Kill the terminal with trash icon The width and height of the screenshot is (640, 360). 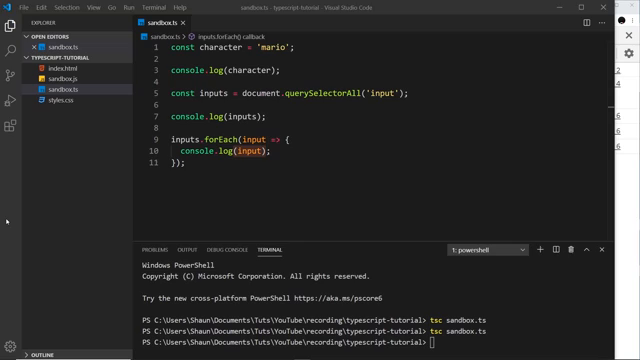click(571, 249)
